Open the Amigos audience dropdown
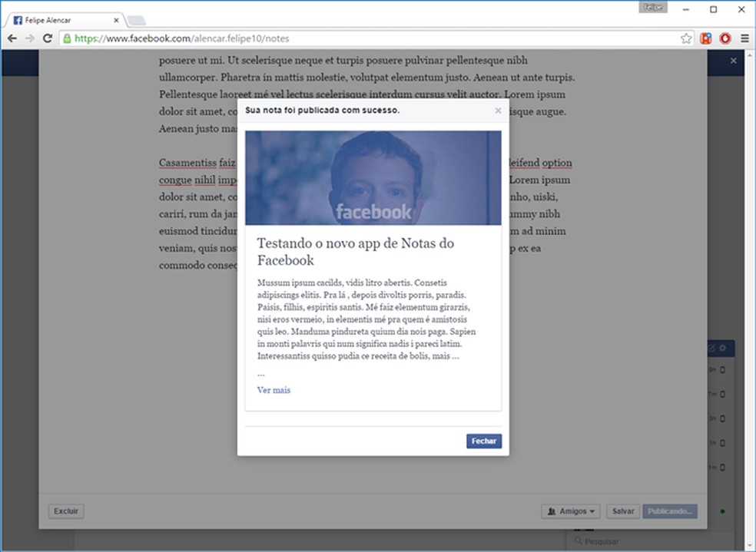 [570, 511]
